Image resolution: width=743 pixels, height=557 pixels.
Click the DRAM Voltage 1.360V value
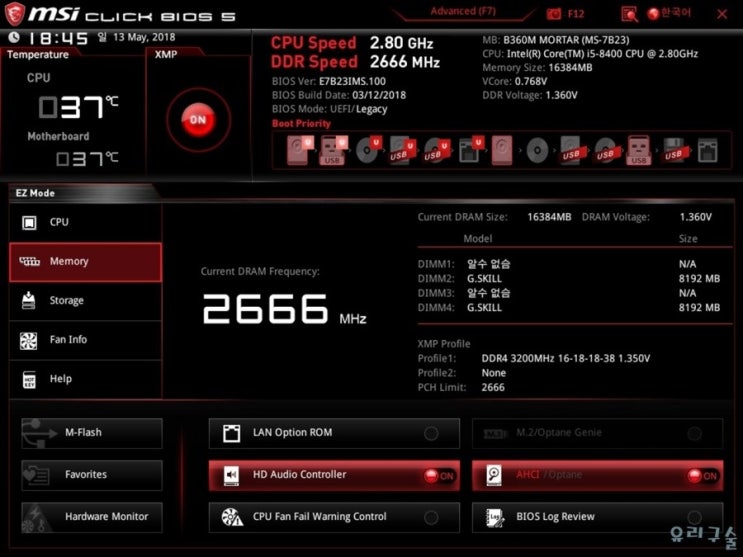click(x=696, y=217)
